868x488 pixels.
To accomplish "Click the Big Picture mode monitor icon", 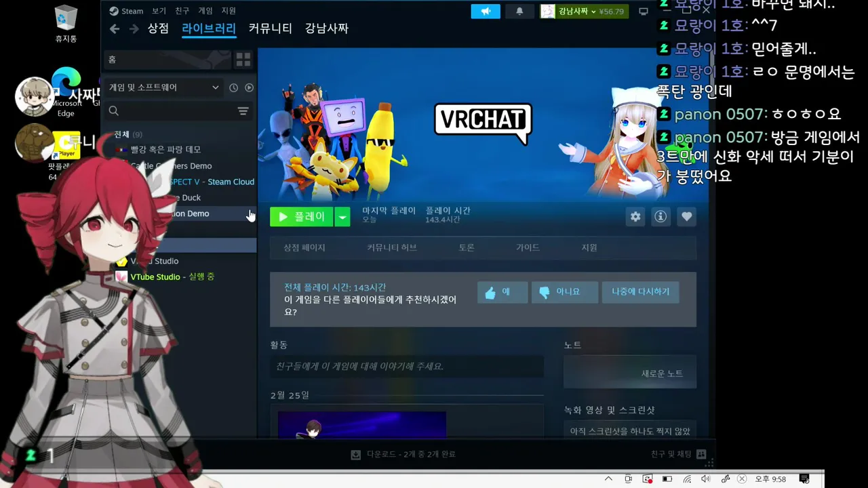I will [644, 12].
